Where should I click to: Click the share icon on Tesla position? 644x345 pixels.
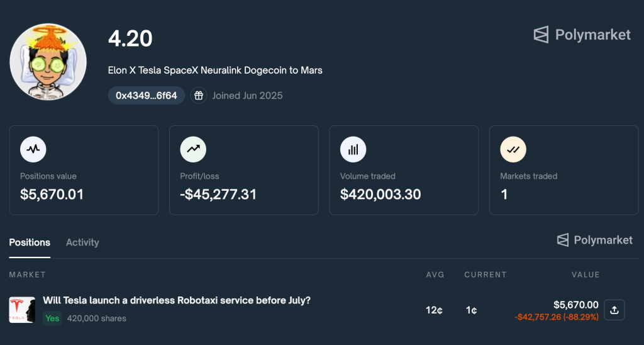pos(614,310)
